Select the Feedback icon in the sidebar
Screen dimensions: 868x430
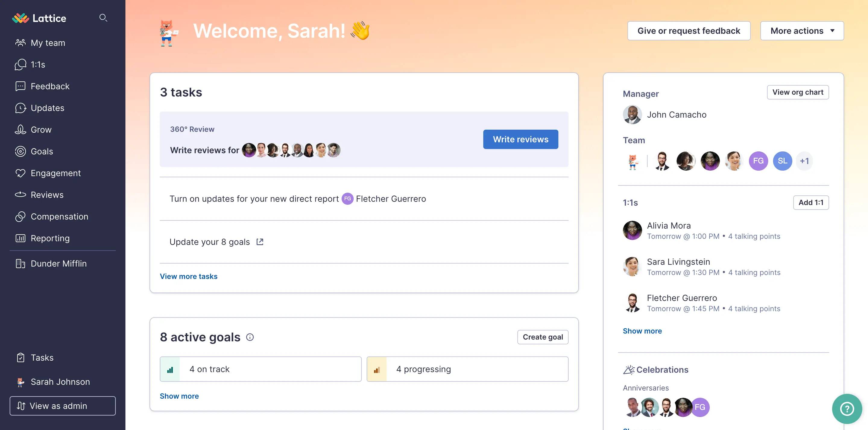(20, 86)
